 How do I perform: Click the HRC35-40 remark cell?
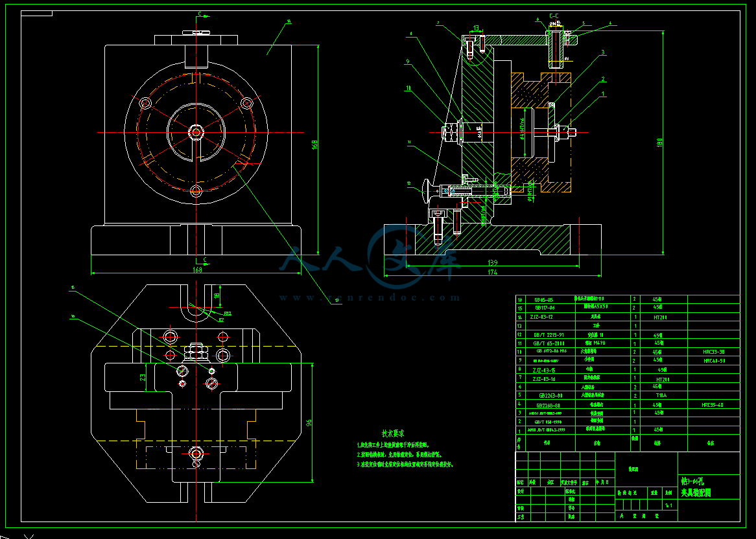713,405
